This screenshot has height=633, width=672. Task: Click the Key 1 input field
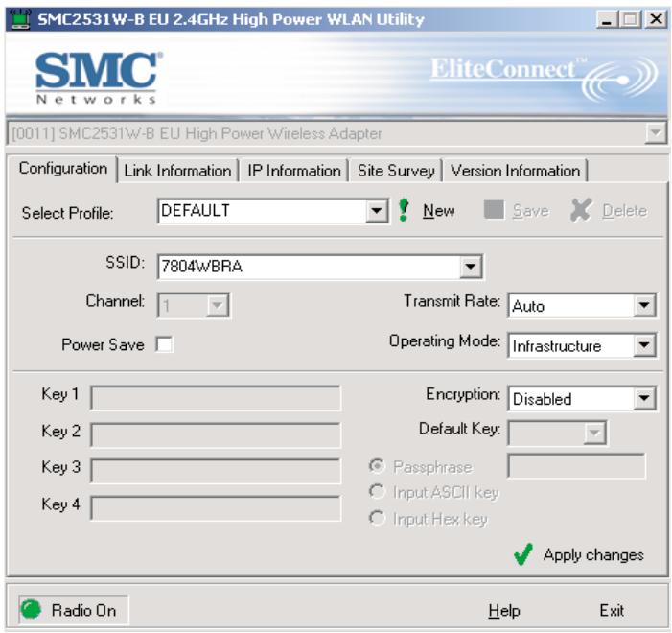[x=216, y=398]
